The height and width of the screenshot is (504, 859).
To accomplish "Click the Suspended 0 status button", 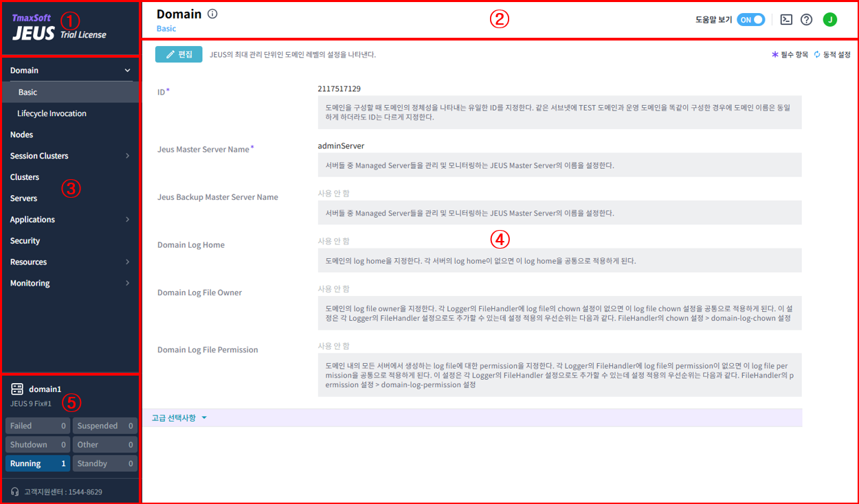I will coord(105,426).
